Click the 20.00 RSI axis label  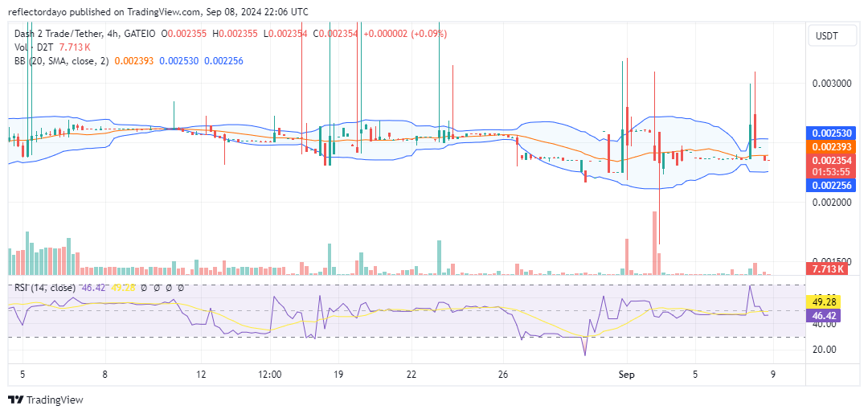coord(824,349)
